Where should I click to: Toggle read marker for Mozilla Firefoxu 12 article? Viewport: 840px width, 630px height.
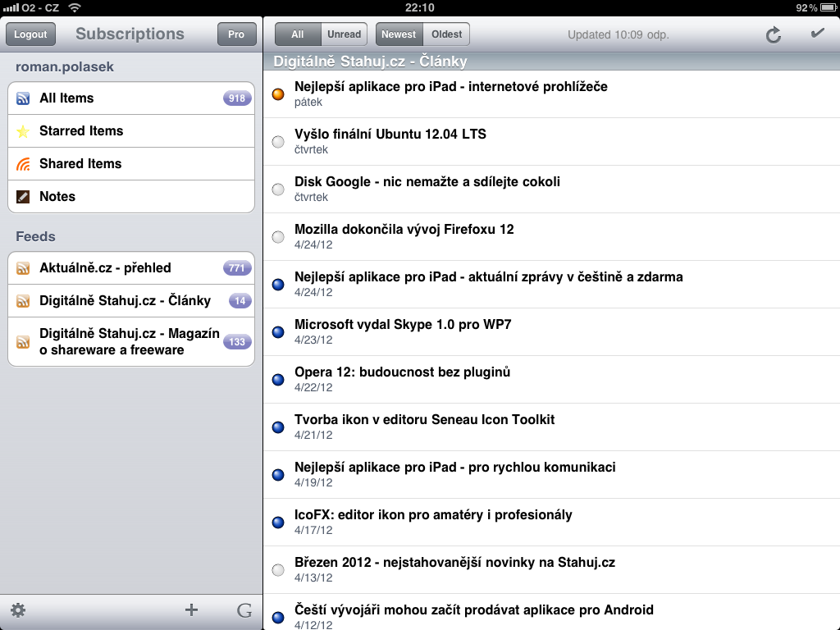tap(278, 237)
